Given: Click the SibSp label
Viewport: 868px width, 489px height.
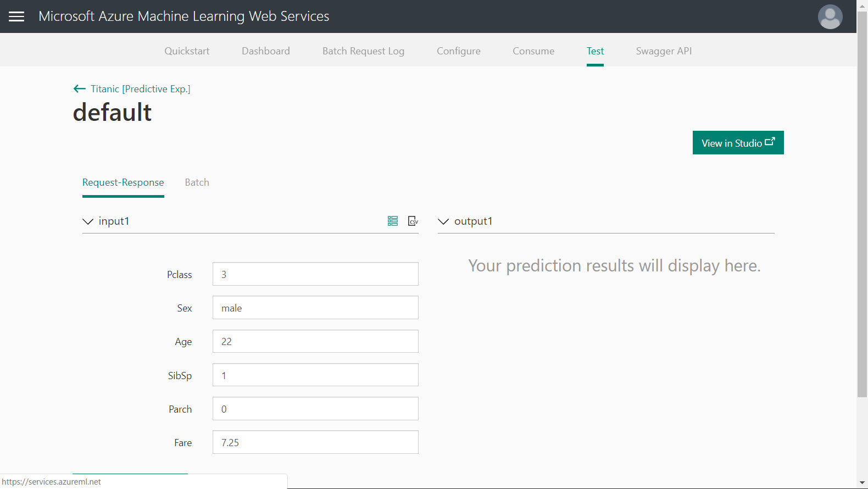Looking at the screenshot, I should tap(180, 376).
